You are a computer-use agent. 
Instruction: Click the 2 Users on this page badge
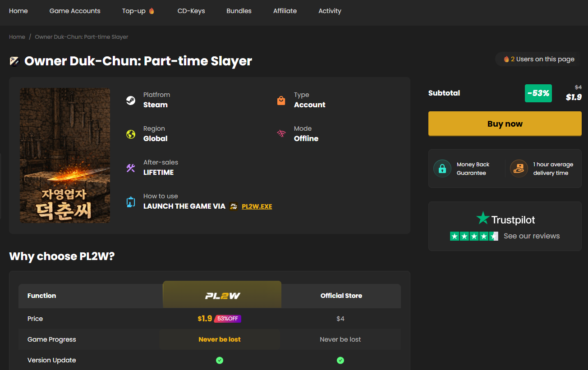click(x=539, y=59)
